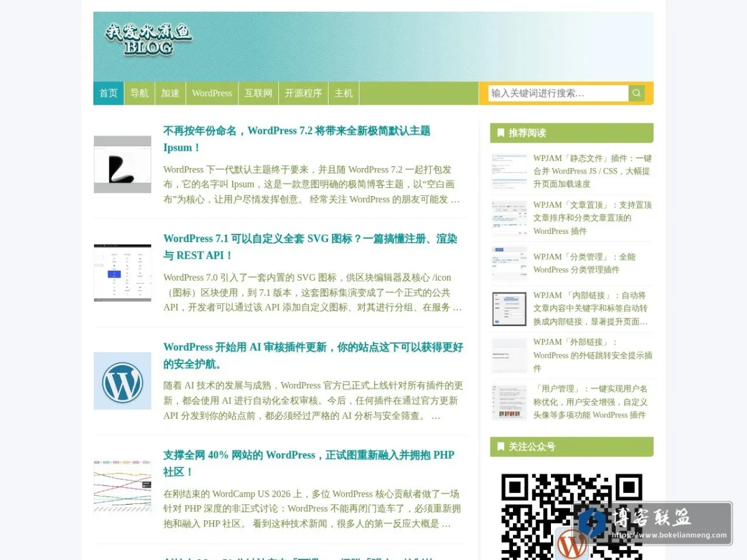Open the WordPress menu item

click(x=212, y=93)
